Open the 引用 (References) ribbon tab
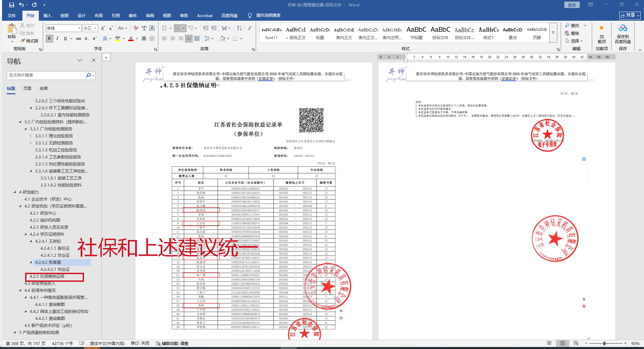The height and width of the screenshot is (349, 644). click(x=116, y=15)
